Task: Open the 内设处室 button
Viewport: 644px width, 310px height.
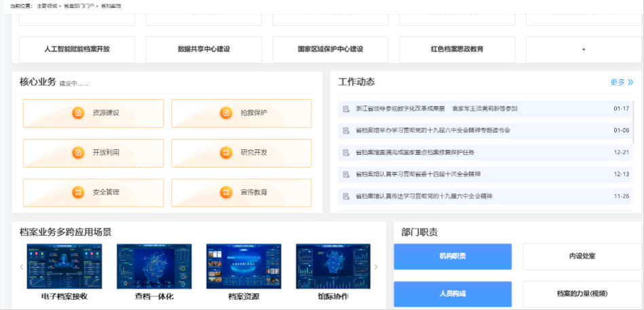Action: click(x=582, y=256)
